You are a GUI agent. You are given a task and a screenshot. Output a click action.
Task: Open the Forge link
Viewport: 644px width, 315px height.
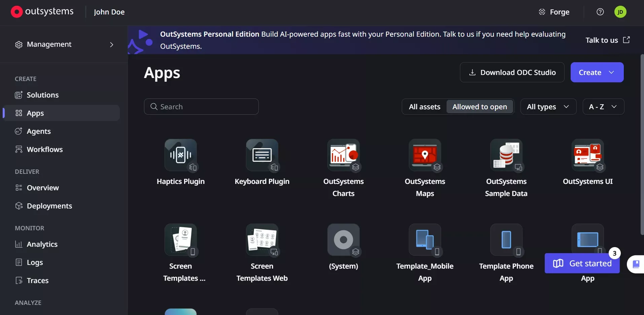554,12
